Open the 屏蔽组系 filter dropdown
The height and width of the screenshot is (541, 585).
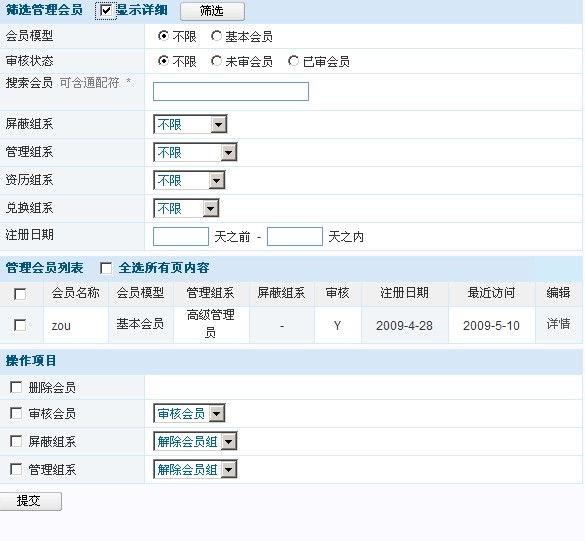[190, 124]
